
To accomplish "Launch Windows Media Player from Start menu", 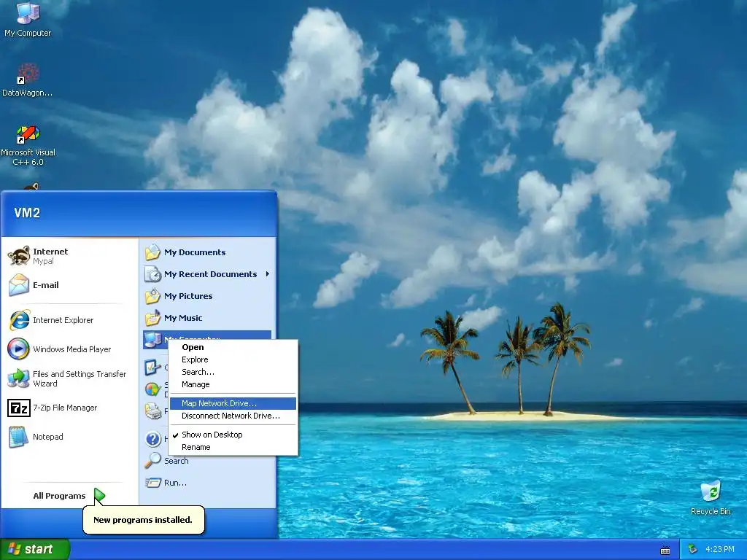I will [70, 349].
